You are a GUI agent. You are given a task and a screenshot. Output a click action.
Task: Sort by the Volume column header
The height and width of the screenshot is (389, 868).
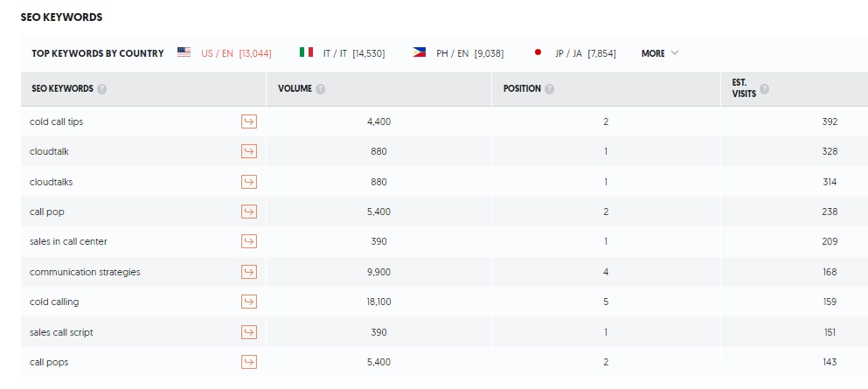[x=295, y=89]
